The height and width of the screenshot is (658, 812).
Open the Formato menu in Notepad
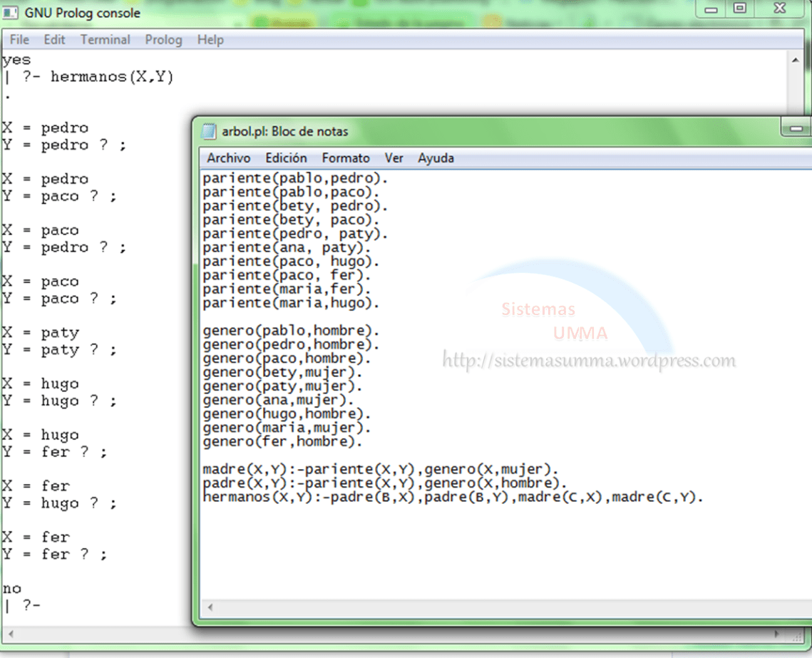(346, 158)
